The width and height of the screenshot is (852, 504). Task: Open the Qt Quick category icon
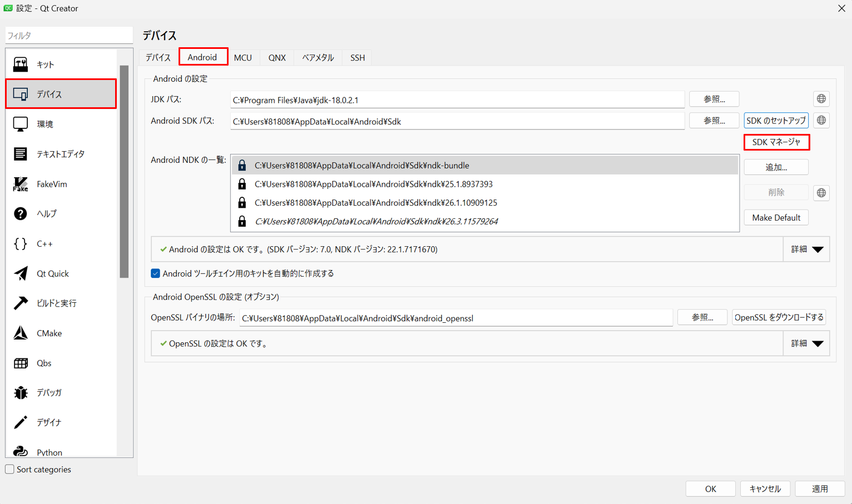[x=21, y=273]
